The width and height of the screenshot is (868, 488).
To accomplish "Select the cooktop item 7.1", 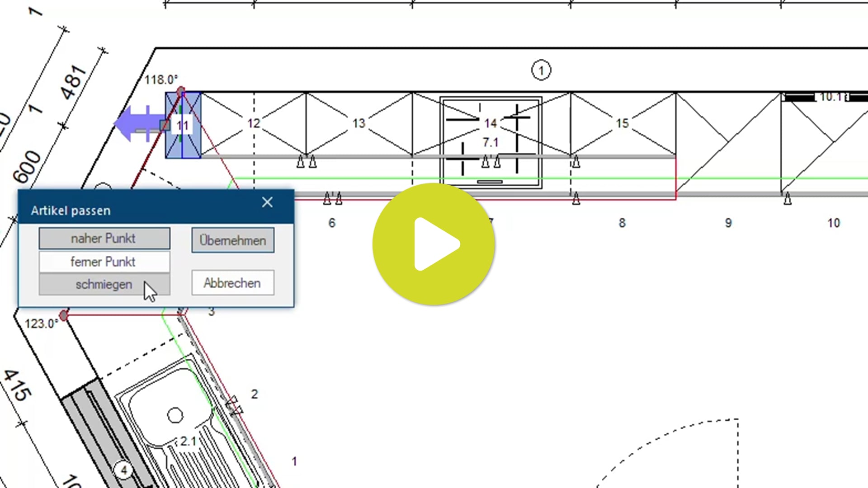I will 491,143.
